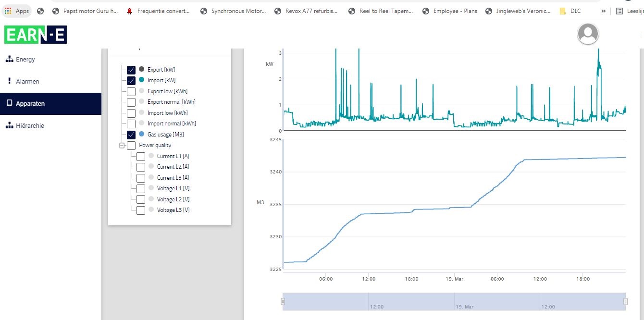Viewport: 644px width, 320px height.
Task: Open the DLC bookmarks folder icon
Action: (x=562, y=11)
